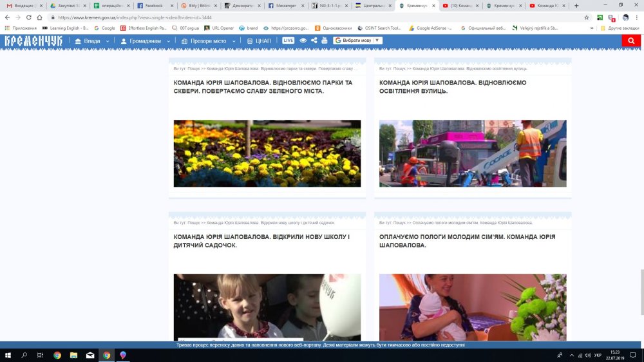Screen dimensions: 644x362
Task: Reload the page using the refresh icon
Action: click(x=29, y=17)
